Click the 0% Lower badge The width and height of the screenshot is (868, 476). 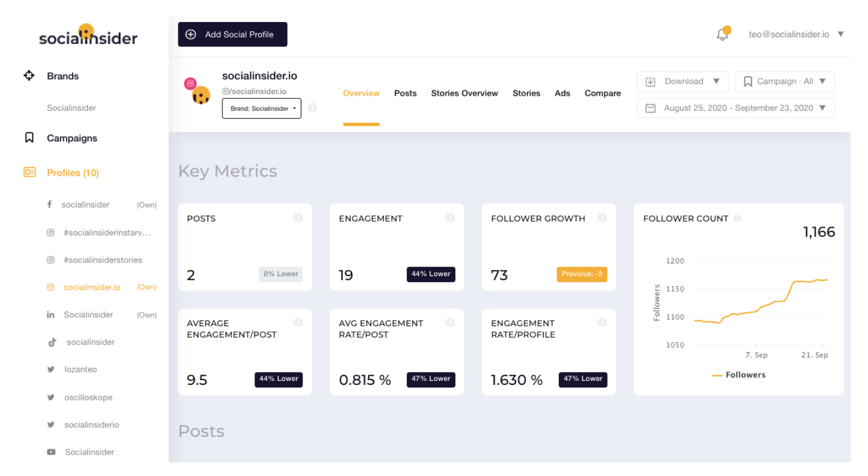click(281, 274)
